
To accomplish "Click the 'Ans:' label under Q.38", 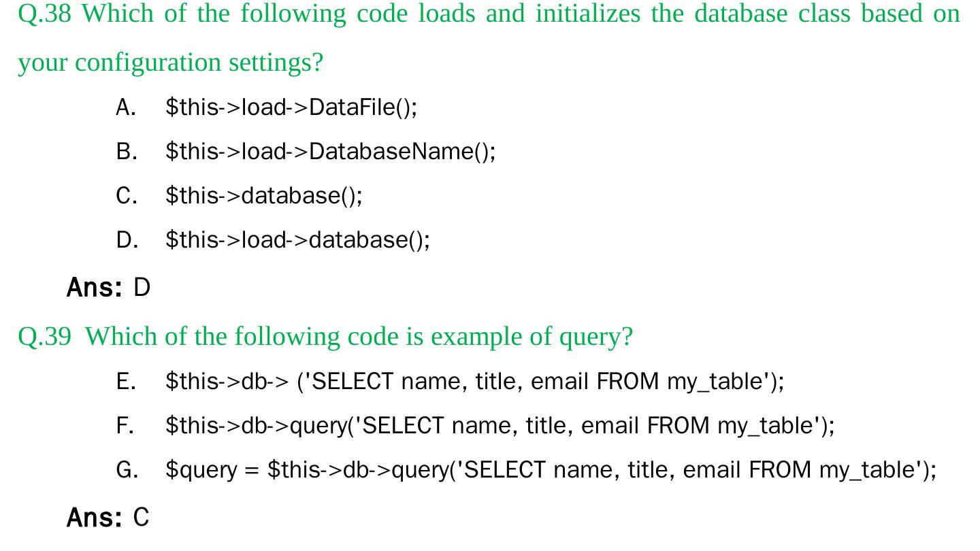I will tap(94, 288).
